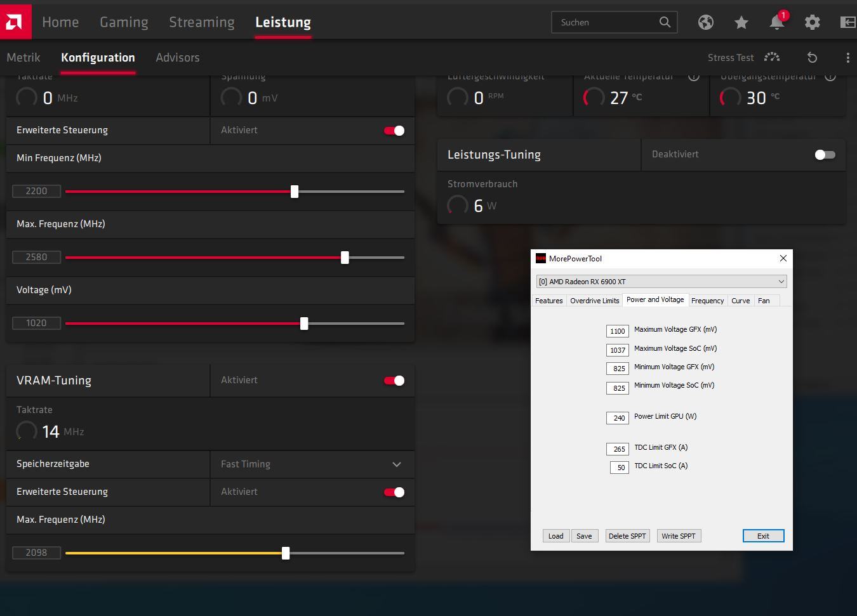Viewport: 857px width, 616px height.
Task: Click the Load button in MorePowerTool
Action: click(x=556, y=536)
